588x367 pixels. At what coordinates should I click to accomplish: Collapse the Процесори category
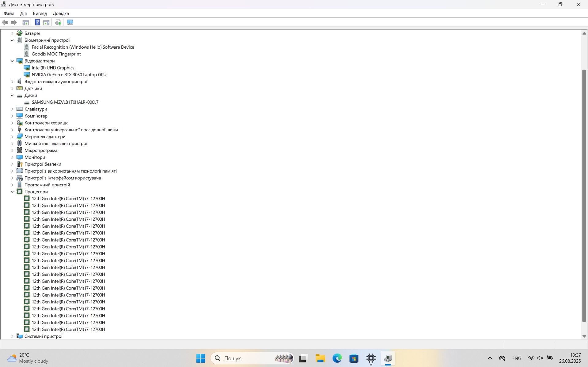pyautogui.click(x=12, y=192)
